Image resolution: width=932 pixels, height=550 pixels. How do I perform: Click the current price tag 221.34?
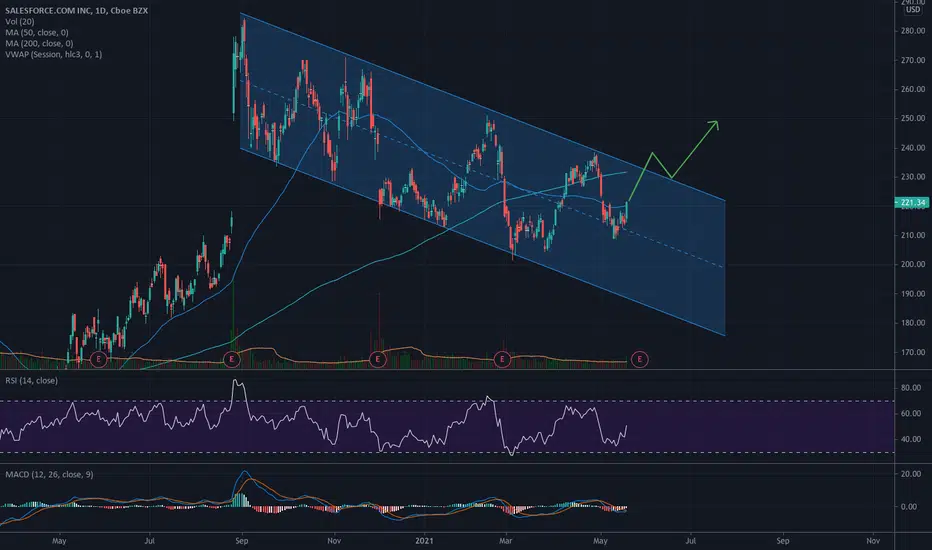pyautogui.click(x=912, y=203)
